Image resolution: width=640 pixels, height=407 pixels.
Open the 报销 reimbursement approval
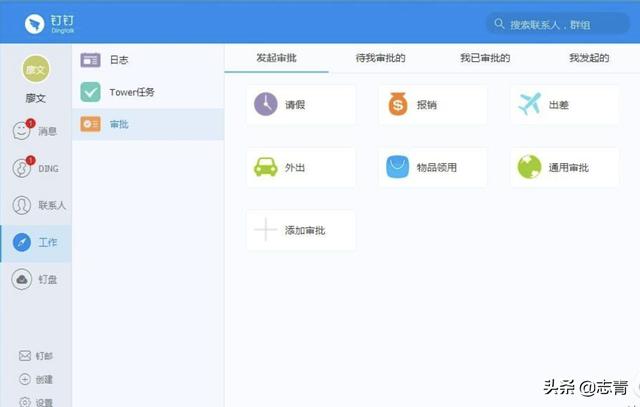[x=432, y=104]
